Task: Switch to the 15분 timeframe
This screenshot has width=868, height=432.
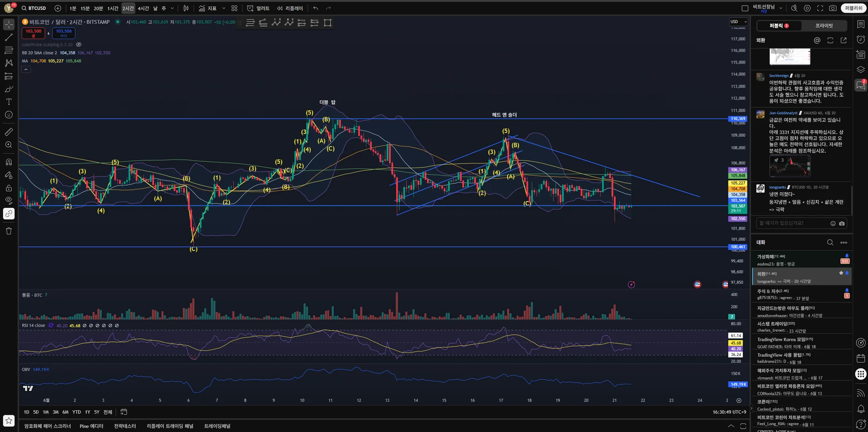Action: click(x=85, y=8)
